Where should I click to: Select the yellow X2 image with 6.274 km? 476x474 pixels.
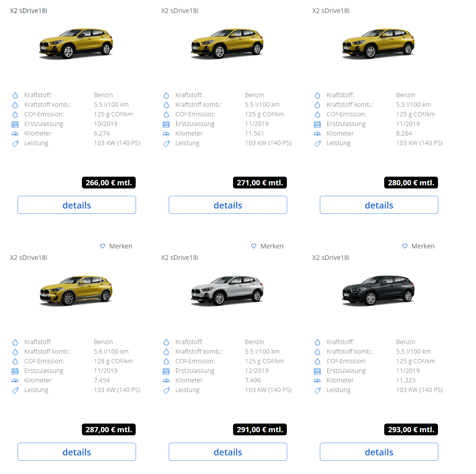76,44
